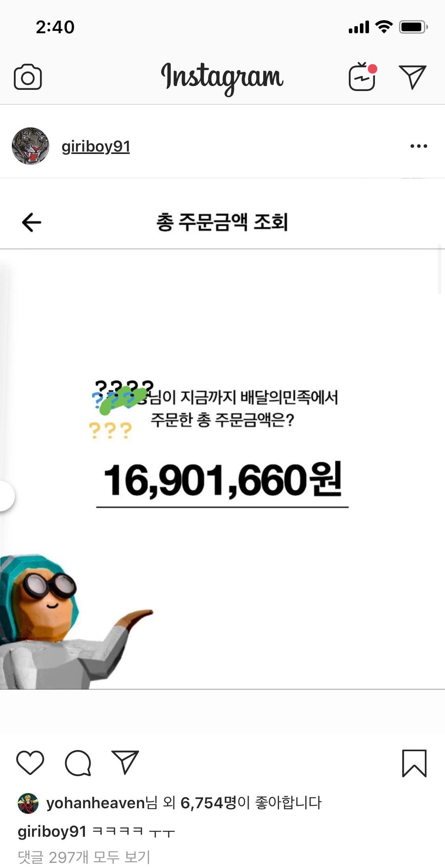Screen dimensions: 445x868
Task: Open IGTV icon with red notification dot
Action: point(363,77)
